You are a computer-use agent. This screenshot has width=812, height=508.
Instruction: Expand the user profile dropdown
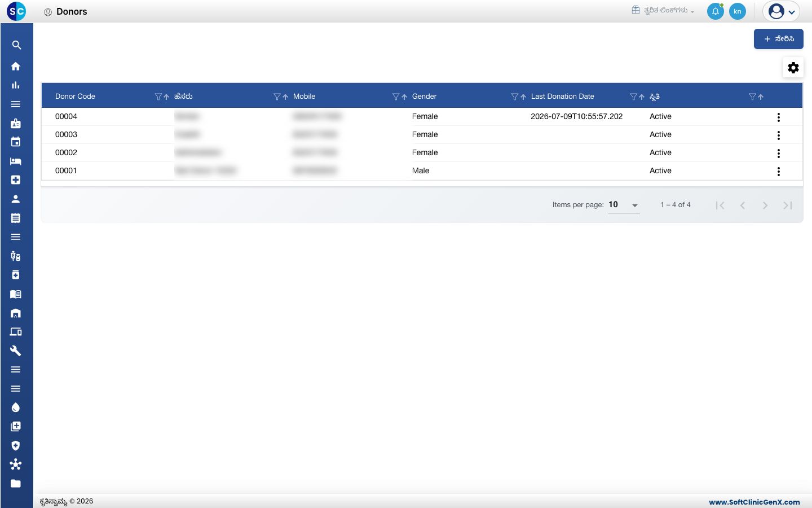tap(782, 11)
